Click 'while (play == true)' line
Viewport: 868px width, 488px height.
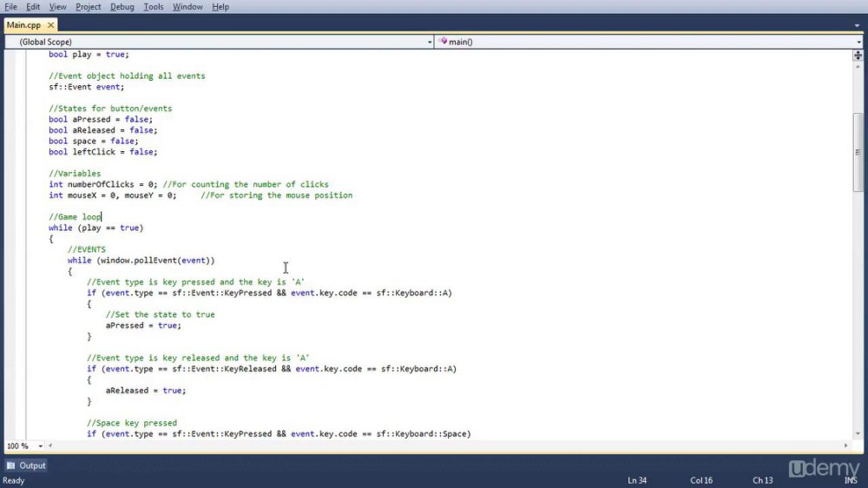click(x=95, y=228)
